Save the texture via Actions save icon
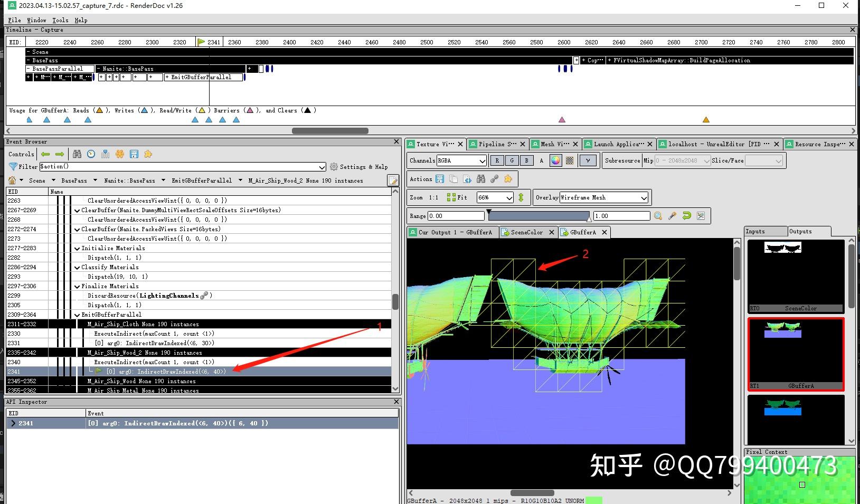860x504 pixels. pos(439,179)
